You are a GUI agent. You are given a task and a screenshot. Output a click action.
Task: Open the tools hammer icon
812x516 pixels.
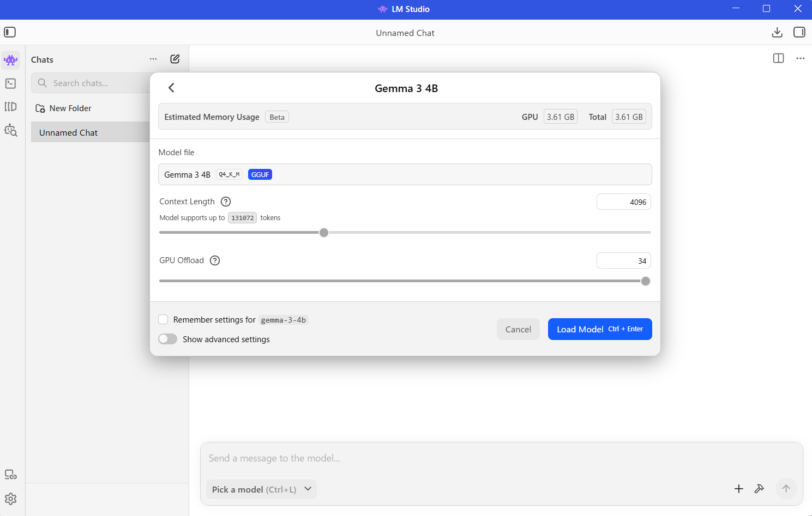[759, 489]
